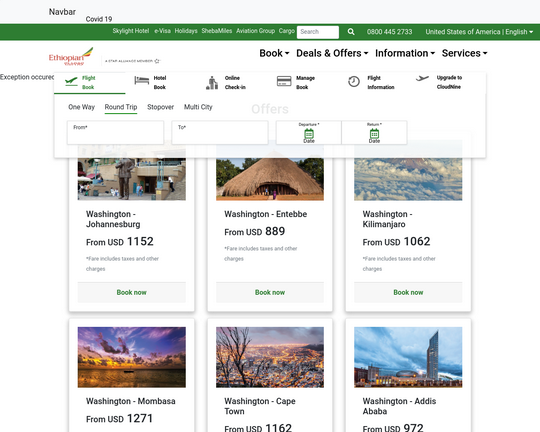
Task: Book now for Washington - Johannesburg
Action: (x=132, y=292)
